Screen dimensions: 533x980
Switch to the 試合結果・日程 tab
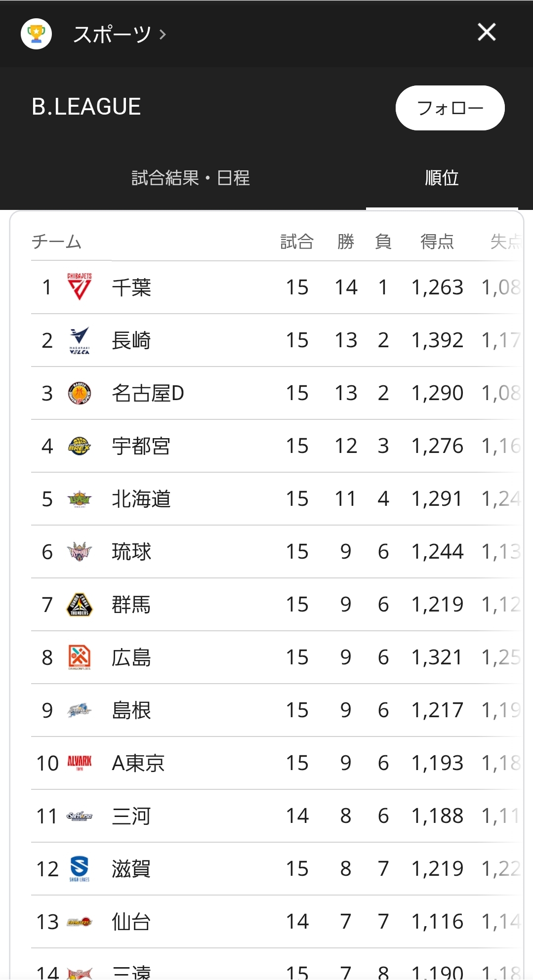click(191, 178)
